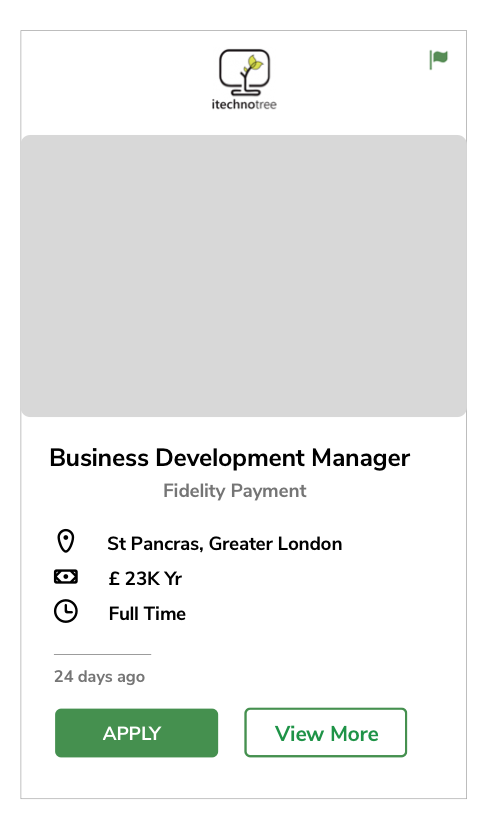Select the St Pancras, Greater London location
This screenshot has width=492, height=834.
click(224, 544)
